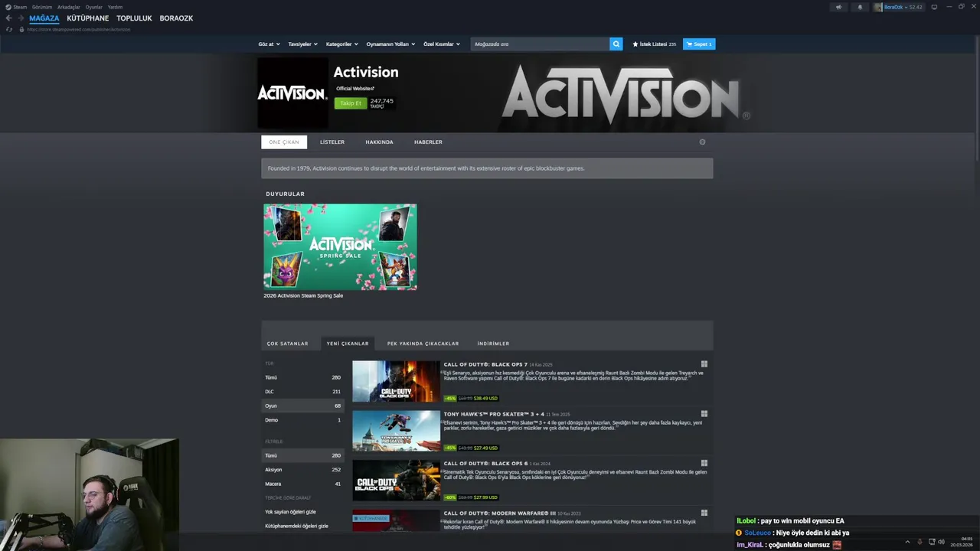The height and width of the screenshot is (551, 980).
Task: Click the Activision publisher logo avatar
Action: coord(292,93)
